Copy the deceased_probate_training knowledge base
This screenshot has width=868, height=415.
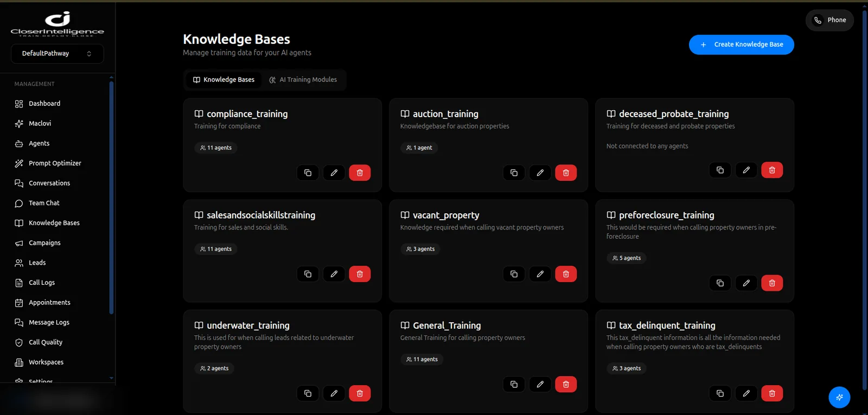click(720, 170)
